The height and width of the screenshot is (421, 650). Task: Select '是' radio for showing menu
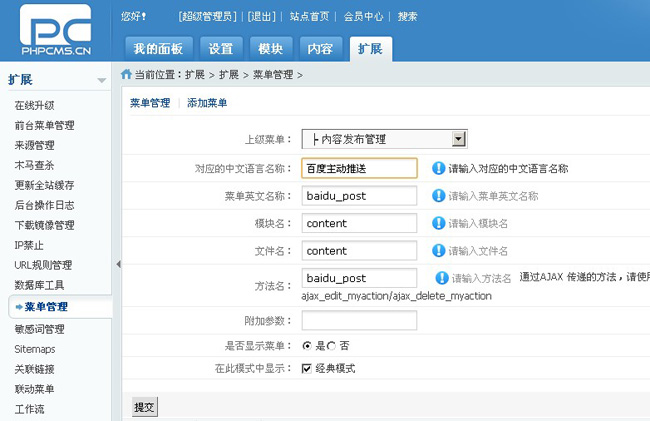click(307, 345)
